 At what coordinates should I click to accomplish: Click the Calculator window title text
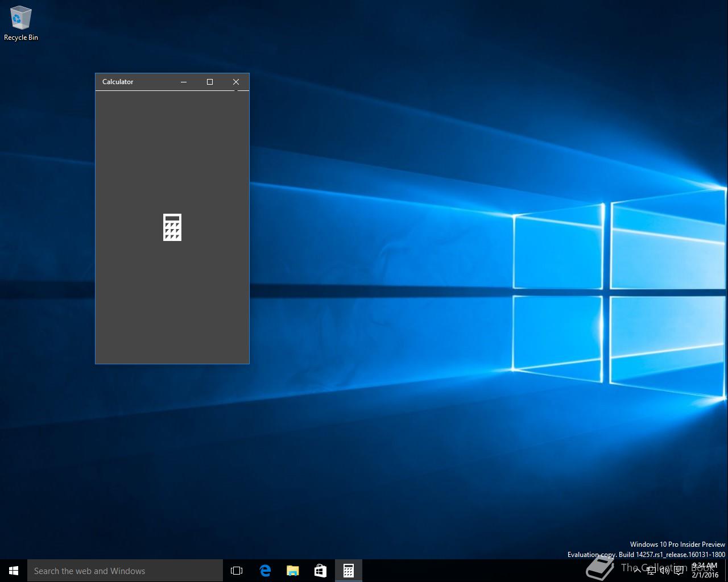click(x=118, y=82)
